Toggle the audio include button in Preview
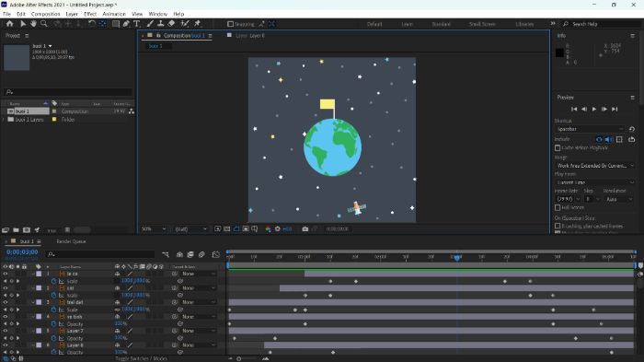 609,139
